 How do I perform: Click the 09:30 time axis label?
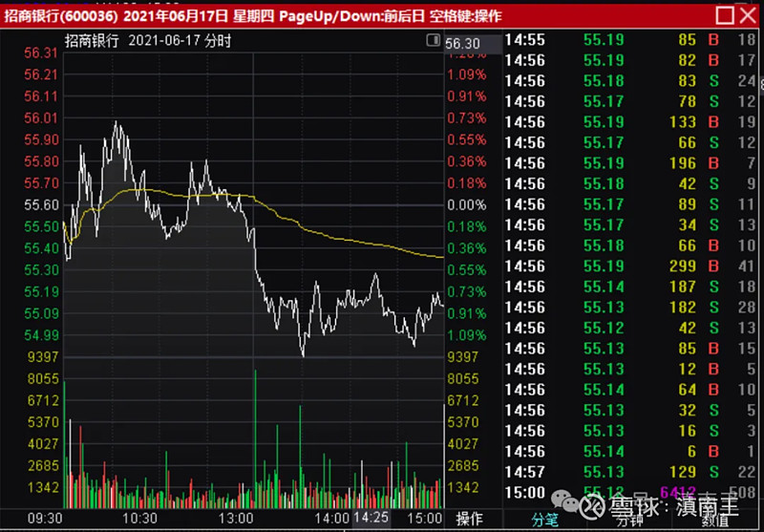tap(44, 518)
